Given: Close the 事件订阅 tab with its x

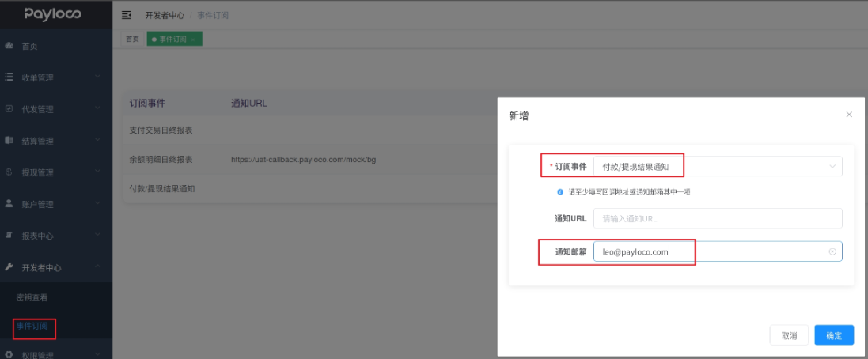Looking at the screenshot, I should 192,40.
